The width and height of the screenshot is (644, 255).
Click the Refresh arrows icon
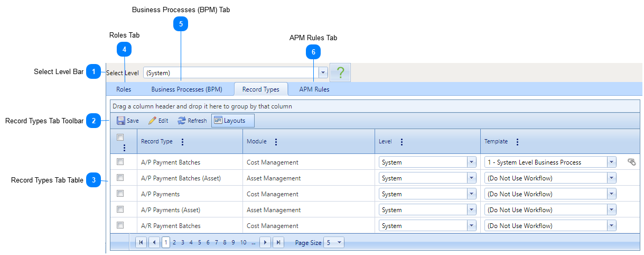click(182, 121)
